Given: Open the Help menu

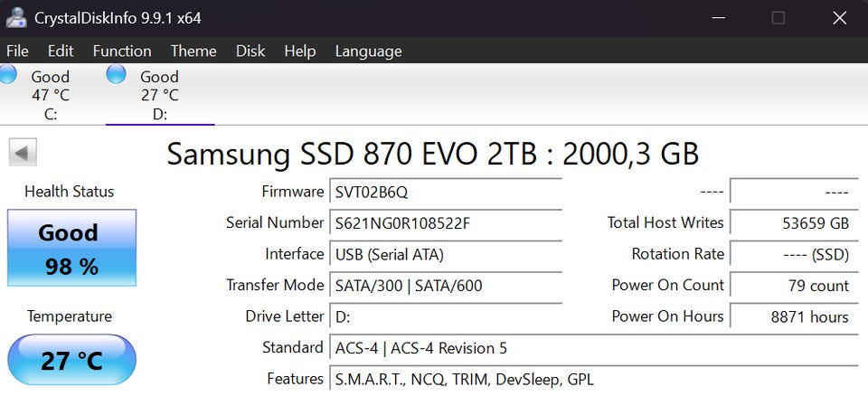Looking at the screenshot, I should tap(299, 51).
